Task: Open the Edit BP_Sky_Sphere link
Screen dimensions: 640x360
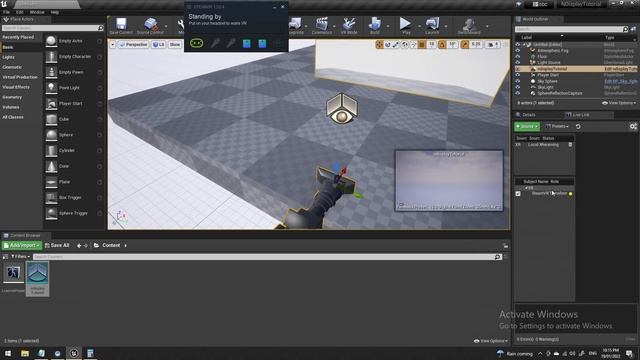Action: pos(620,81)
